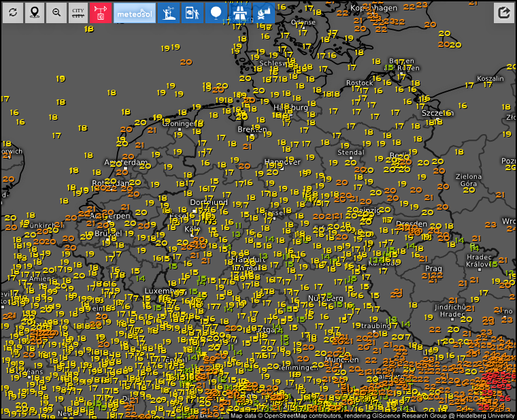The height and width of the screenshot is (420, 517).
Task: Click the Dresden city label
Action: [411, 224]
